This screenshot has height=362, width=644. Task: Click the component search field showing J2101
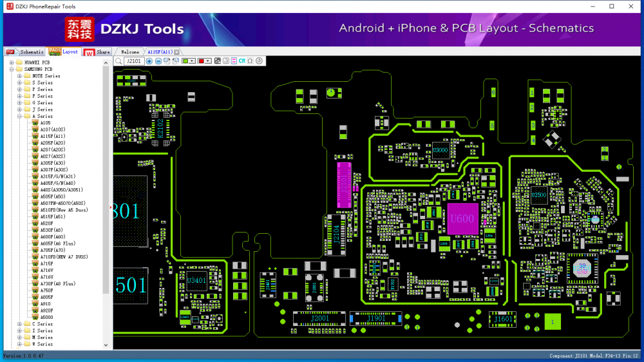(133, 61)
